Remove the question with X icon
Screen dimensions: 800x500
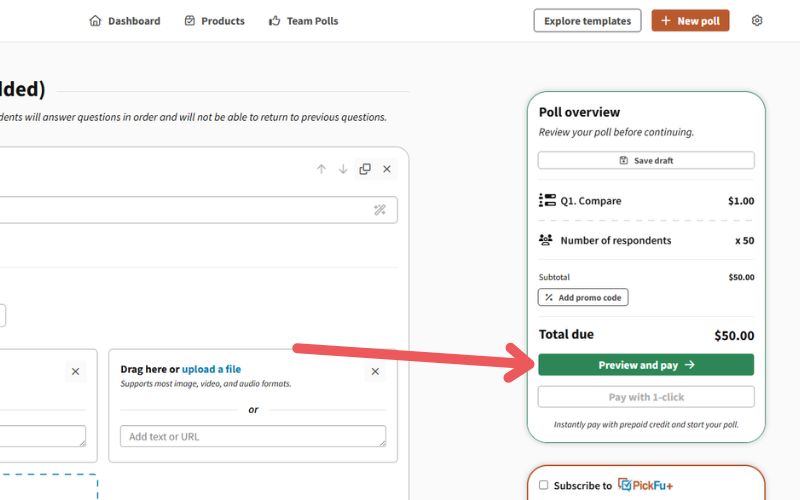pyautogui.click(x=387, y=169)
